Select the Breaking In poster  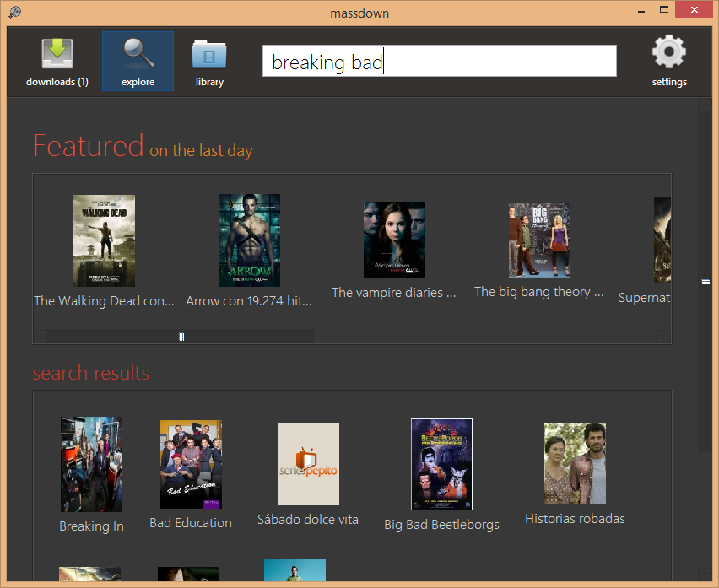[91, 464]
